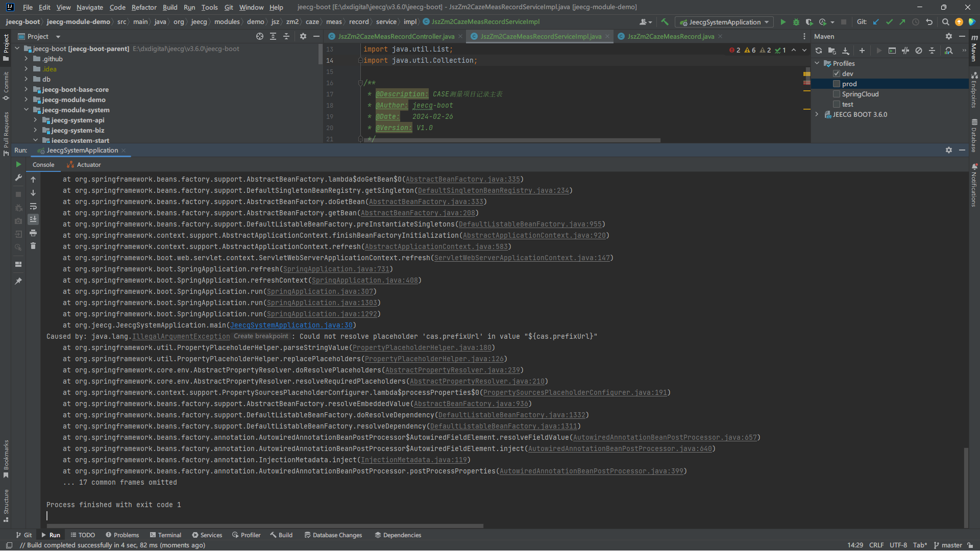
Task: Add Maven project plus icon
Action: (x=862, y=51)
